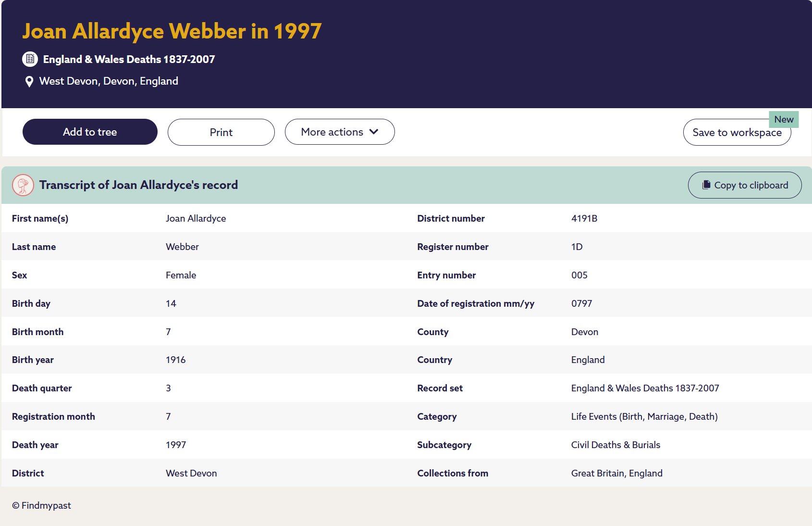
Task: Click the Collections from field label
Action: (x=453, y=473)
